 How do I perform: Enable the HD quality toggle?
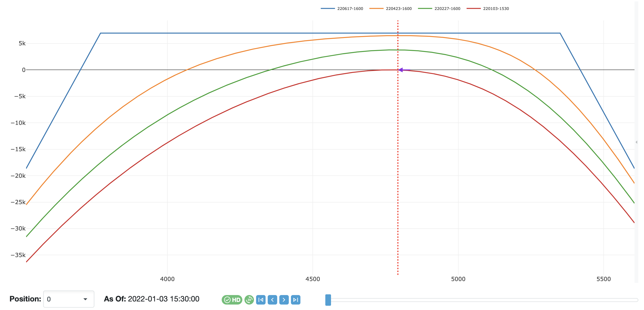pyautogui.click(x=233, y=300)
